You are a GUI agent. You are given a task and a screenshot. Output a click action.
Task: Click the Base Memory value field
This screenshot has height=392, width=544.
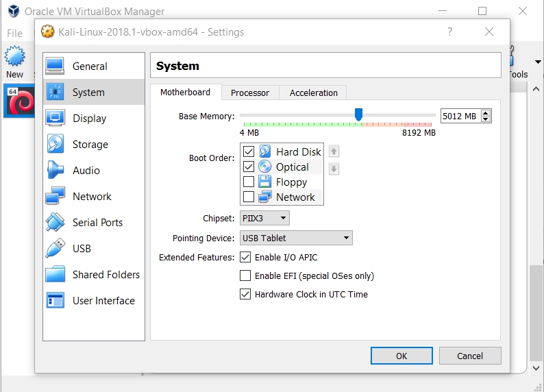click(460, 116)
